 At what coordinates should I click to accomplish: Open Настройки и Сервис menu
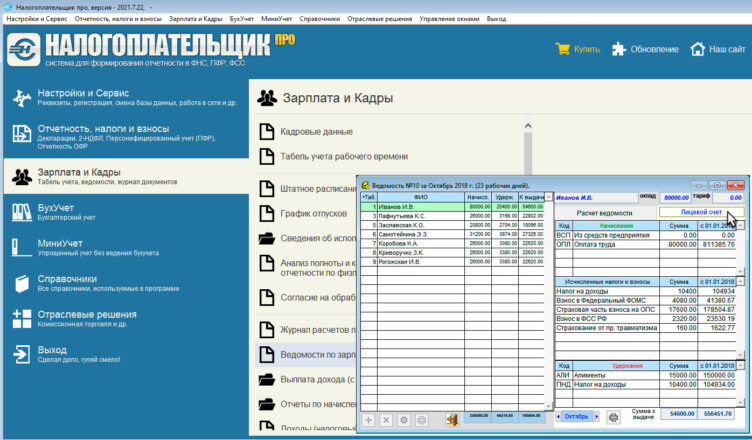(x=37, y=19)
